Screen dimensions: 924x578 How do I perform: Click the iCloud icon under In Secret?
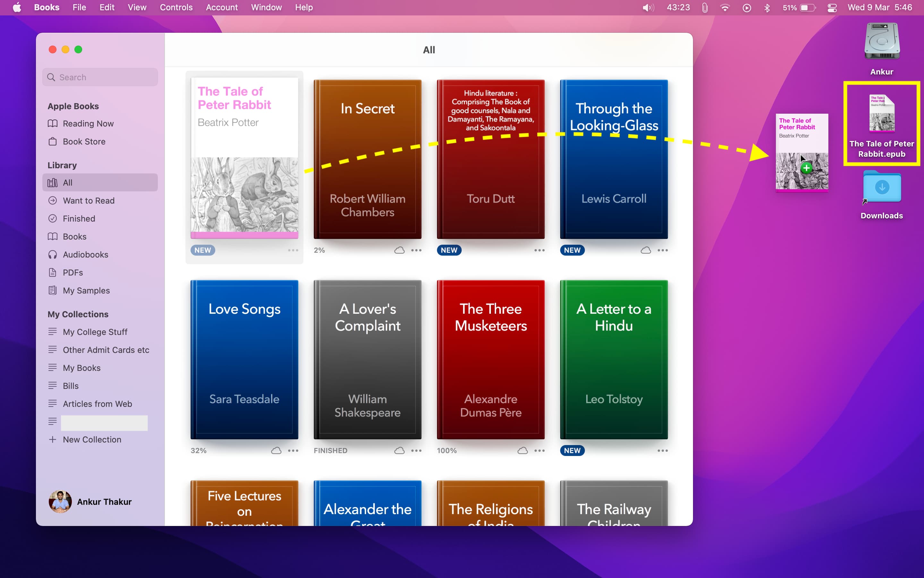point(399,250)
